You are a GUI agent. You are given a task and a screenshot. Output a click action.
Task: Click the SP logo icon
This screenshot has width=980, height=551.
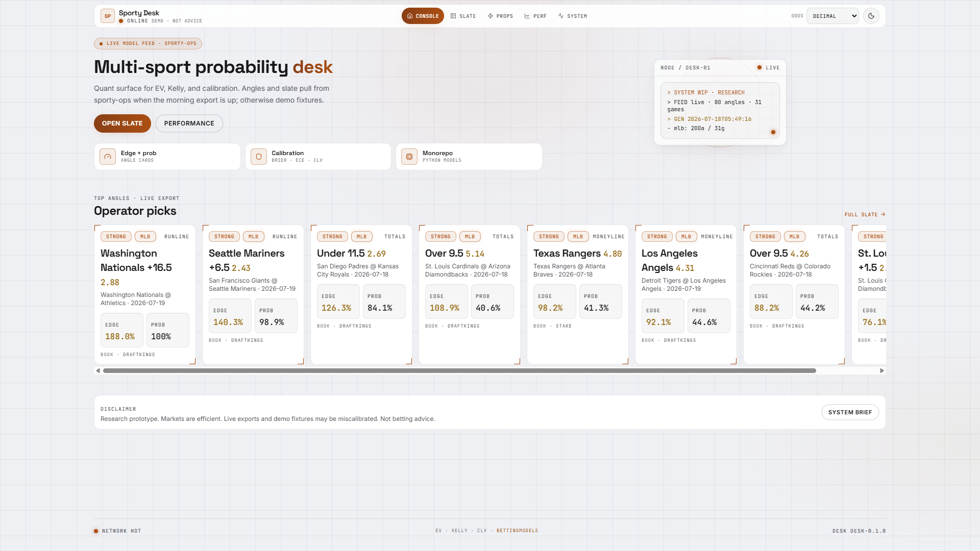(108, 16)
